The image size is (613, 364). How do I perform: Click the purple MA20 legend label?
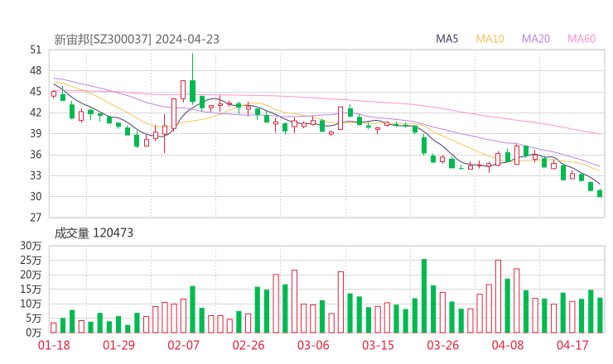tap(536, 39)
